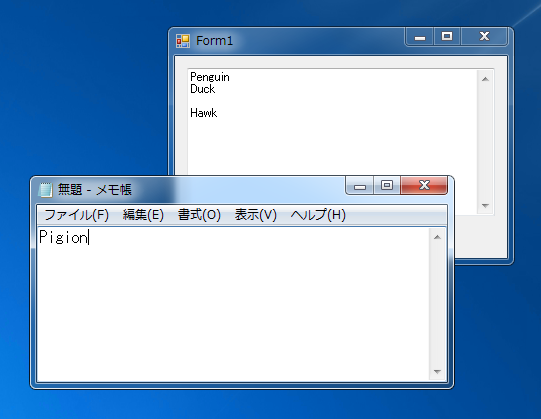Click the Form1 textbox scroll down arrow
The image size is (541, 419).
coord(485,206)
